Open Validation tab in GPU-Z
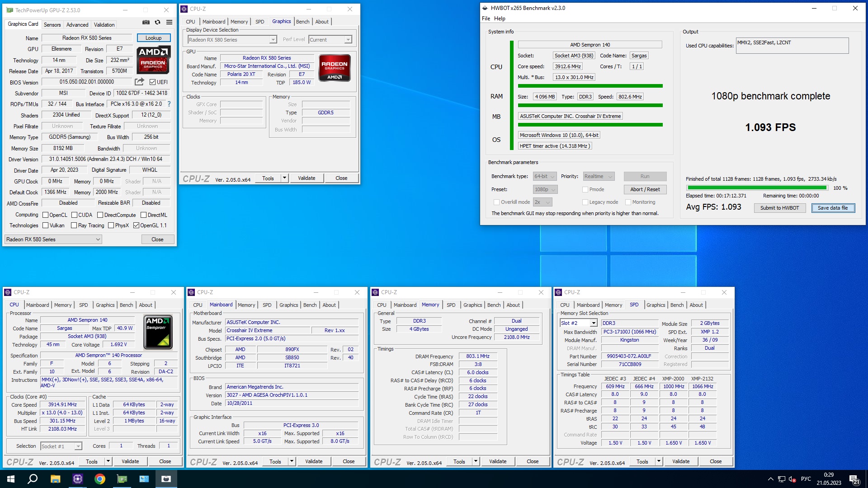The height and width of the screenshot is (488, 868). (x=104, y=25)
